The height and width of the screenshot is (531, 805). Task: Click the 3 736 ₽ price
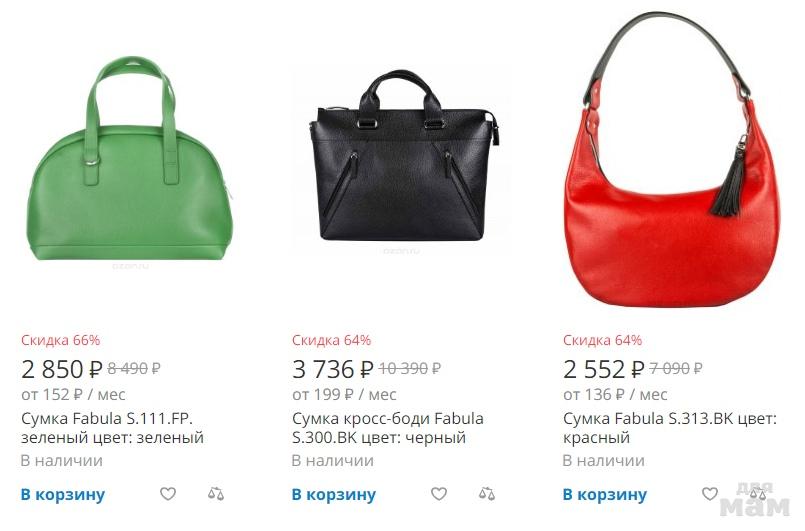point(333,369)
